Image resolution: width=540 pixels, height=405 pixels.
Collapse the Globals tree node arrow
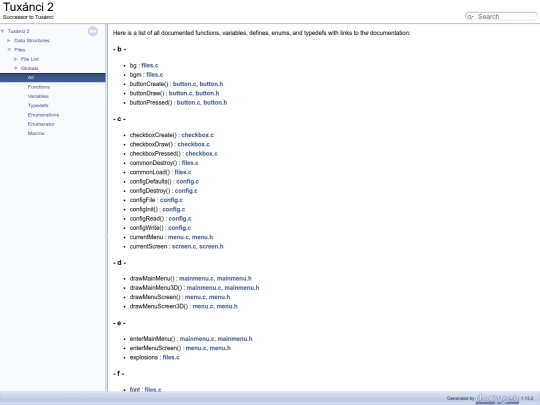[x=16, y=68]
